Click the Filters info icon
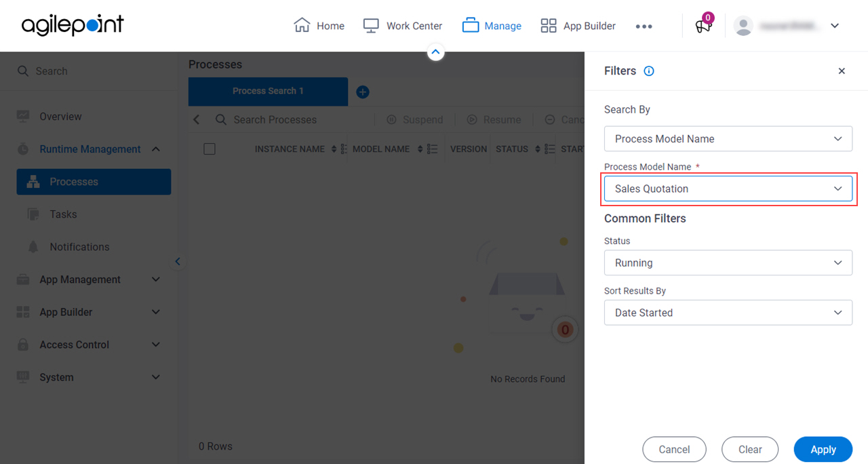 (649, 71)
